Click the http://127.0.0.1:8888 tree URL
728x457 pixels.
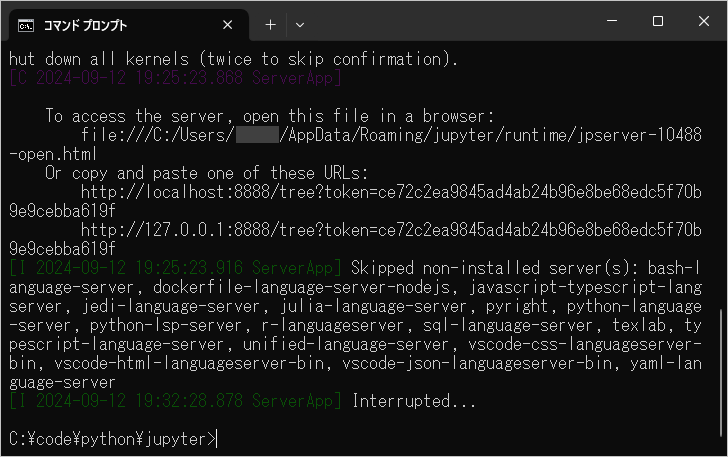coord(390,229)
